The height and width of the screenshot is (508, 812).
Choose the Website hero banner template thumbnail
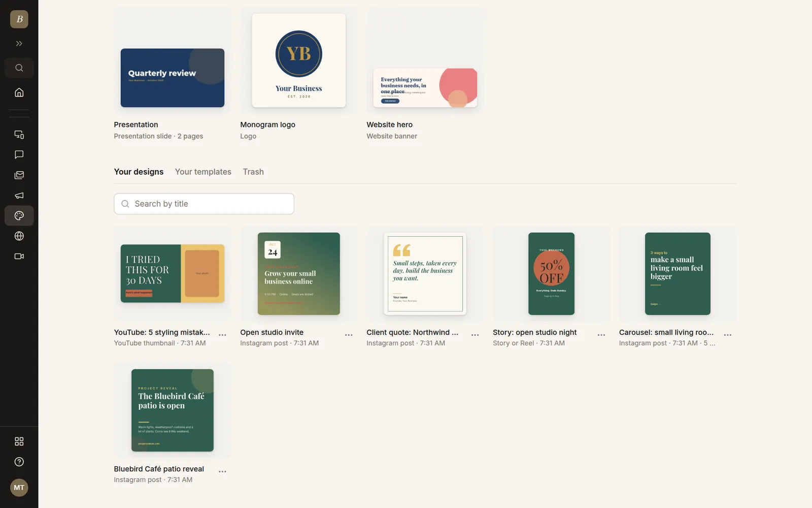[425, 88]
